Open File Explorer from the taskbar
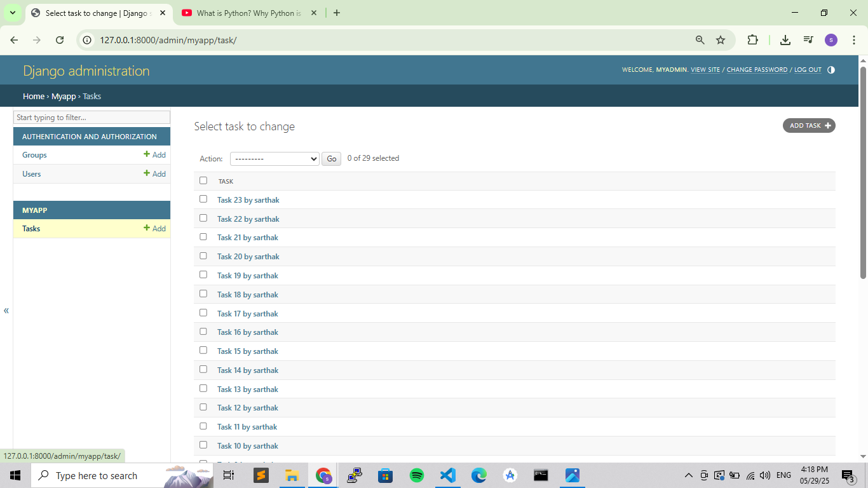Screen dimensions: 868x488 point(292,475)
